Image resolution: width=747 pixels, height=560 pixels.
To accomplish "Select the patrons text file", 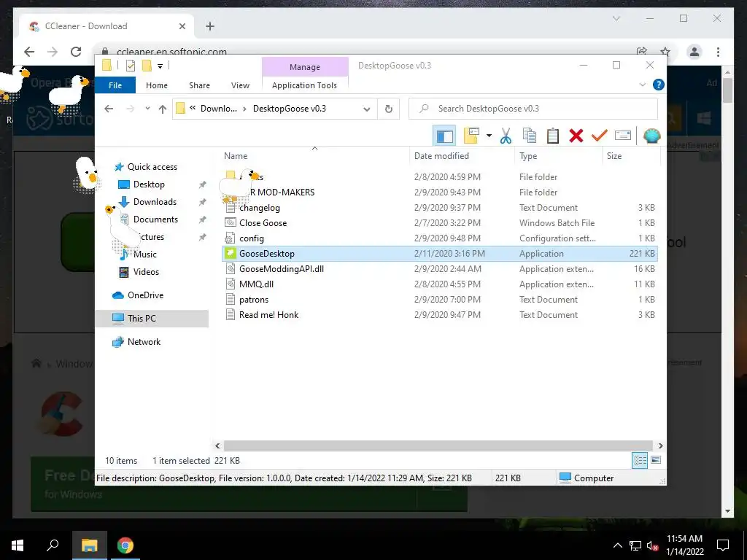I will tap(253, 300).
